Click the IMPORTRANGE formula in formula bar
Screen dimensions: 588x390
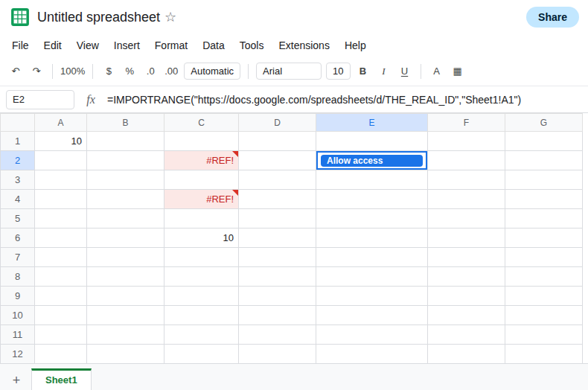click(x=314, y=100)
